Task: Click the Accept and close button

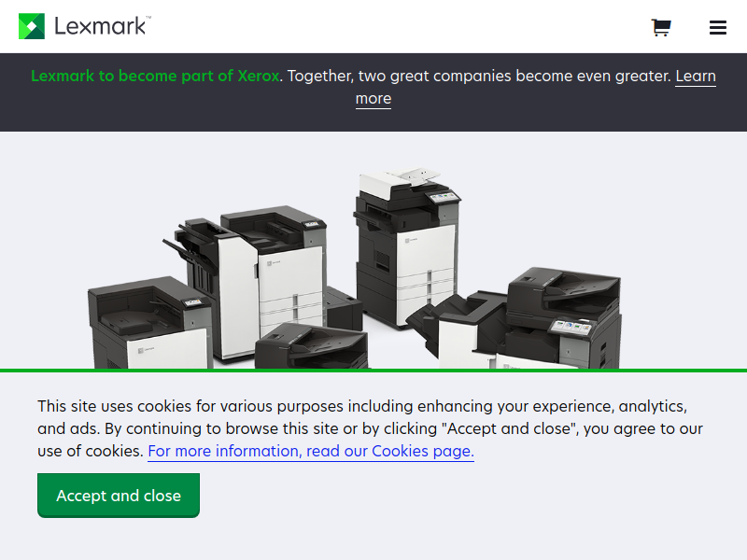Action: pyautogui.click(x=119, y=496)
